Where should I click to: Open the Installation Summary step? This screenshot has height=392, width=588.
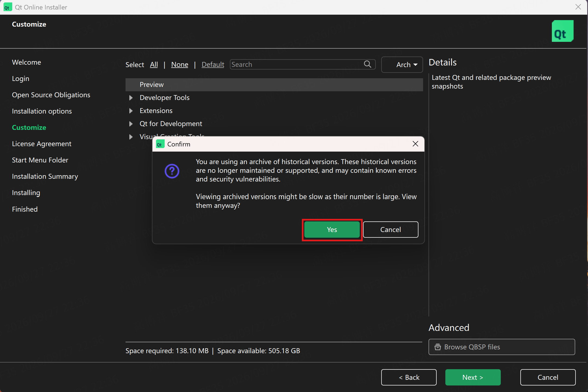(45, 176)
